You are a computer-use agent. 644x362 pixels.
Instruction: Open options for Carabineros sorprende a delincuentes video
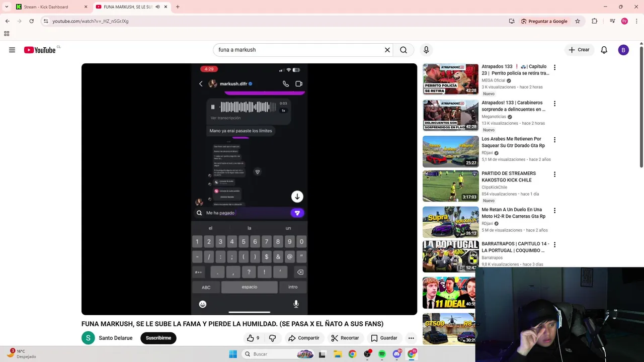click(x=554, y=104)
